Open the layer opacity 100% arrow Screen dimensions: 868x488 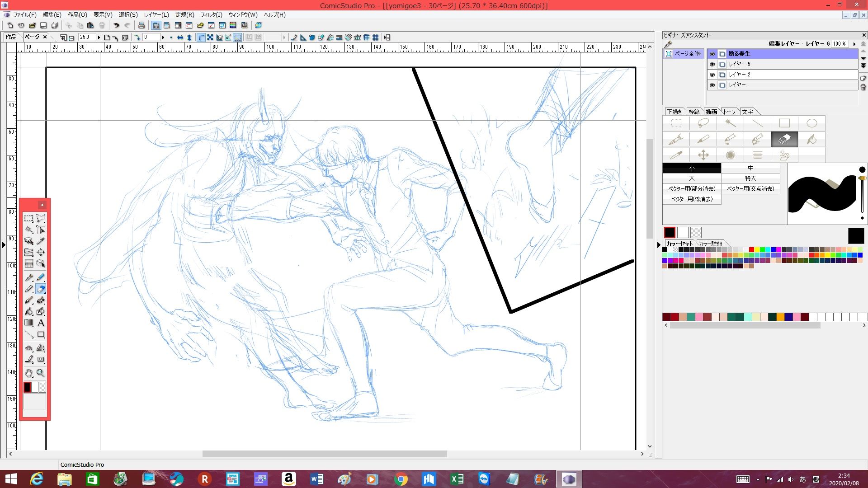(x=854, y=44)
